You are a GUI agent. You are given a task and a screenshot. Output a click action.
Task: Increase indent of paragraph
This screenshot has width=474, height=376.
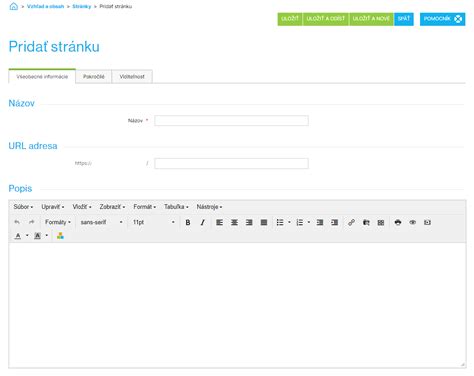pyautogui.click(x=334, y=222)
